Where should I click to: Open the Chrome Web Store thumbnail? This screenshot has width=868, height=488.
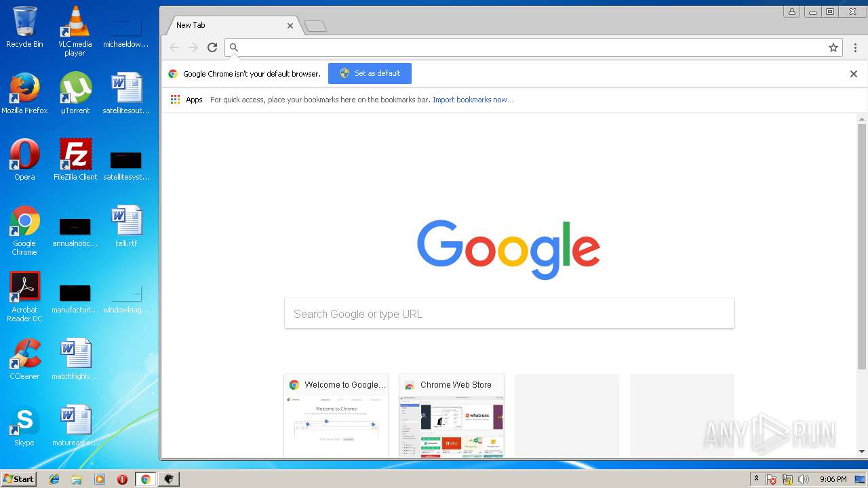(x=452, y=415)
